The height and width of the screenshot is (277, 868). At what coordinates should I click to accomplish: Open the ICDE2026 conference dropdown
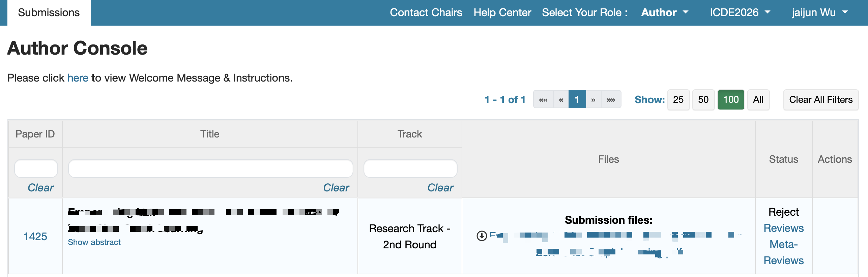tap(740, 13)
